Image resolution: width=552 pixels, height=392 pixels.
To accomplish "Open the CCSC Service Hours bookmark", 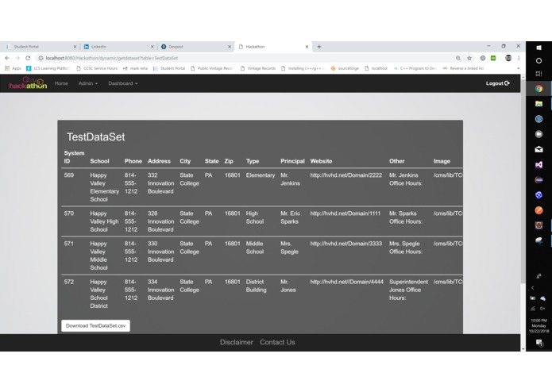I will click(97, 68).
